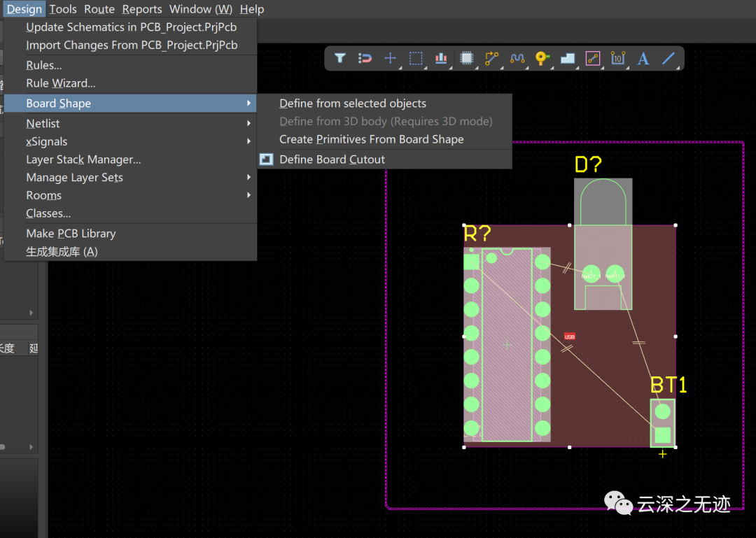Choose Define from selected objects

click(x=384, y=103)
